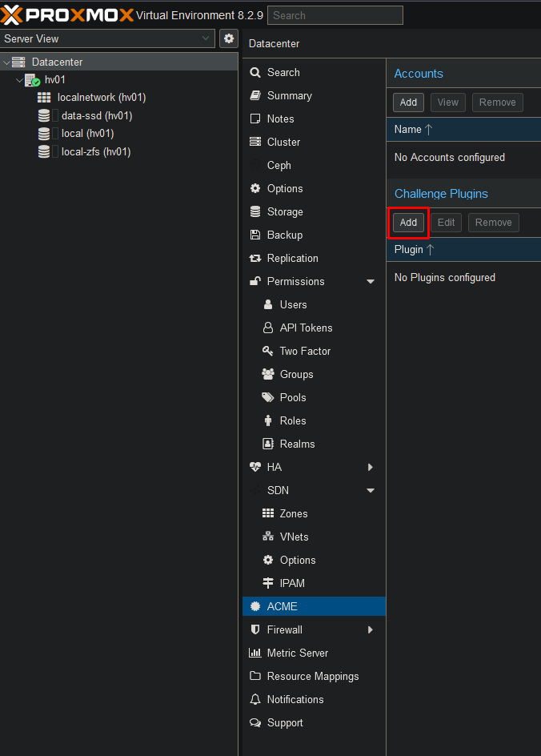Open Firewall via its shield icon

pos(255,629)
